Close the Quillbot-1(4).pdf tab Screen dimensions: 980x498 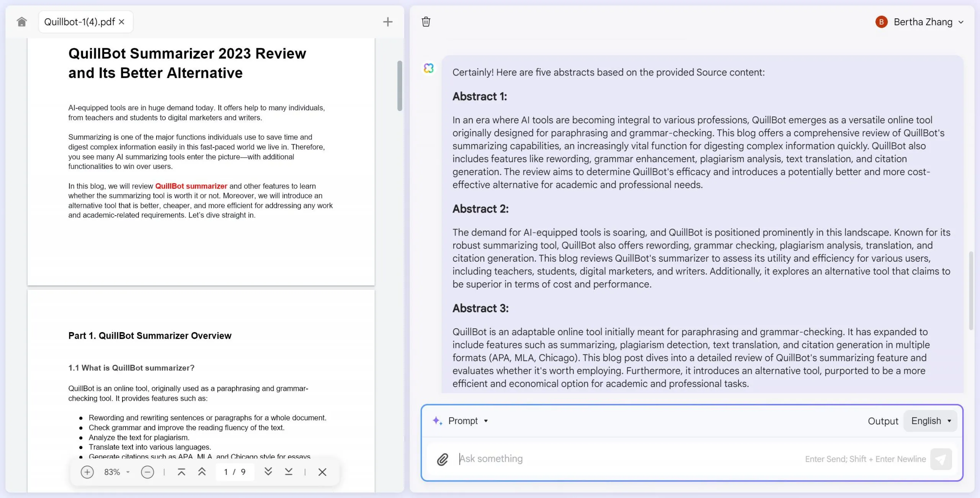tap(121, 22)
